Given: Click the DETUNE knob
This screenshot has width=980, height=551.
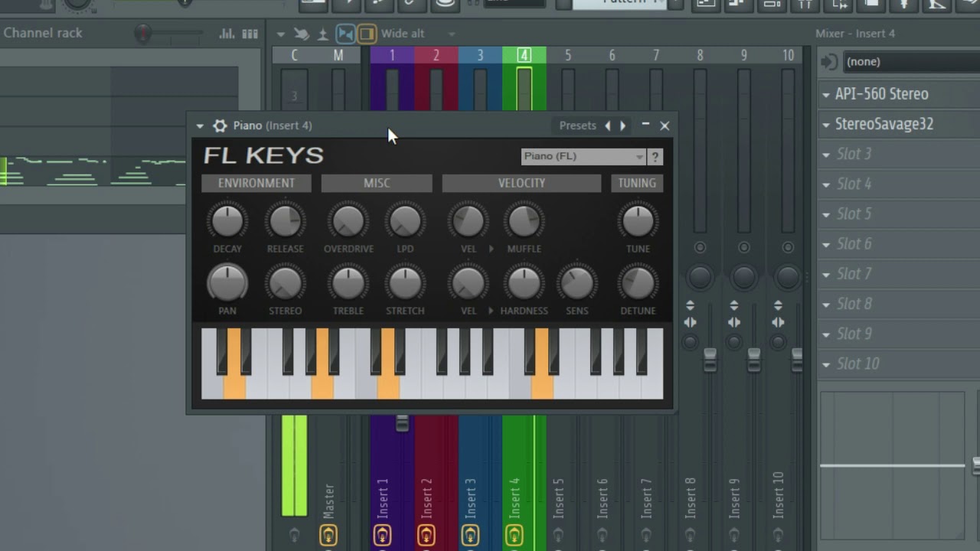Looking at the screenshot, I should click(x=638, y=283).
